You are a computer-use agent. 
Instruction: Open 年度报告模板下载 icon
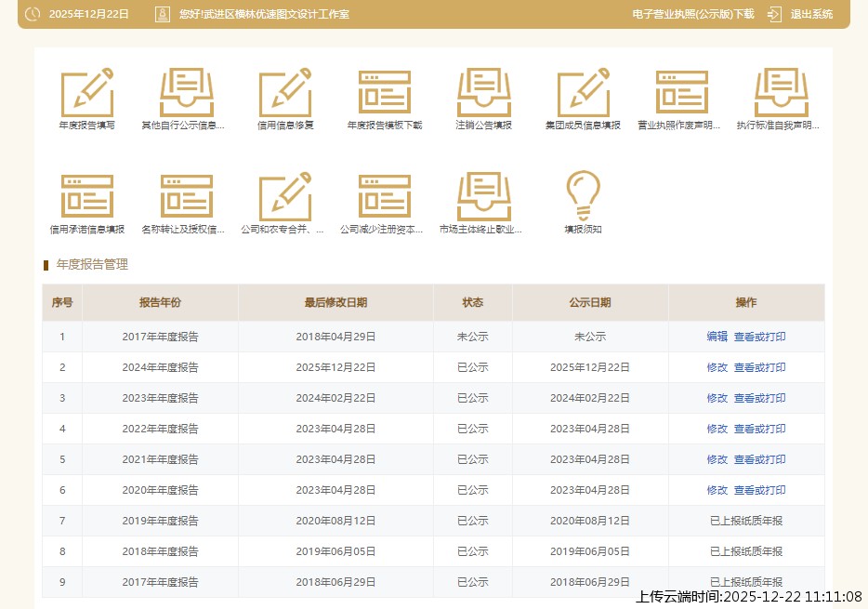click(385, 93)
